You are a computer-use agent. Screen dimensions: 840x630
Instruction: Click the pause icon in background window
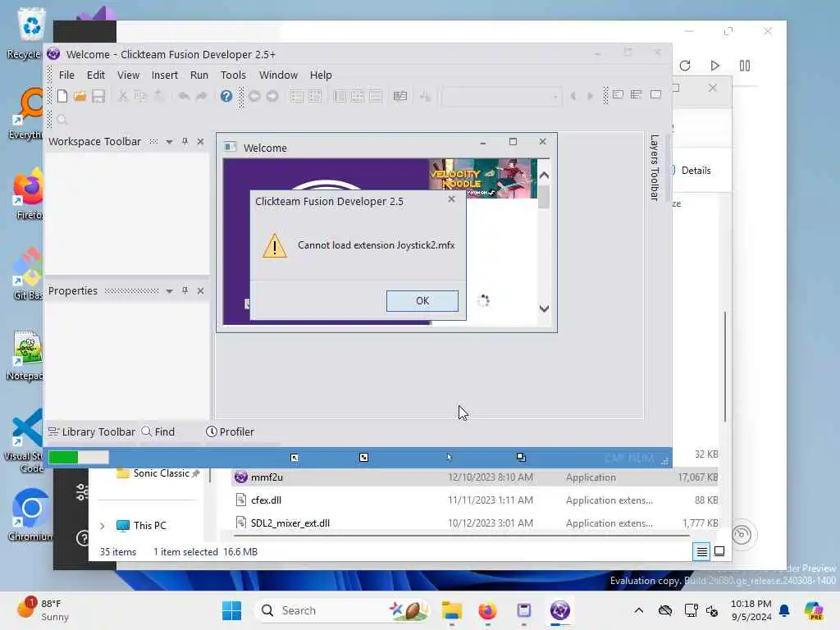[x=745, y=66]
